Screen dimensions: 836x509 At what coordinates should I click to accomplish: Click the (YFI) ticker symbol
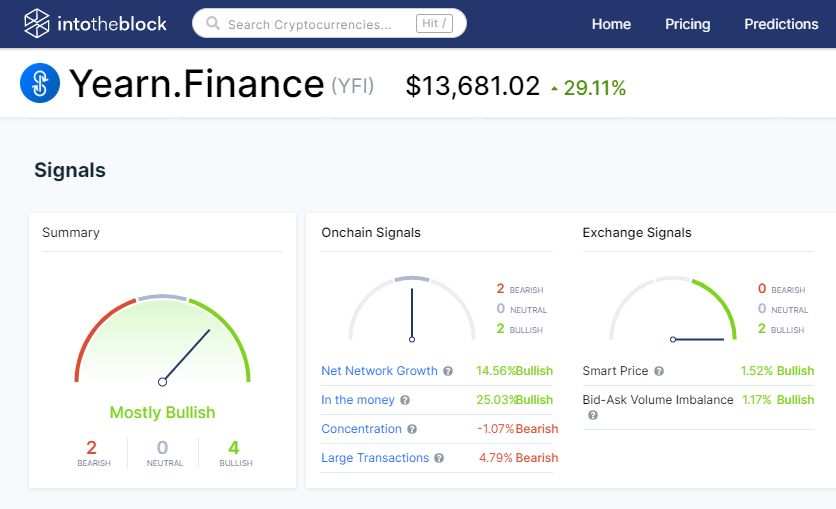[x=352, y=85]
